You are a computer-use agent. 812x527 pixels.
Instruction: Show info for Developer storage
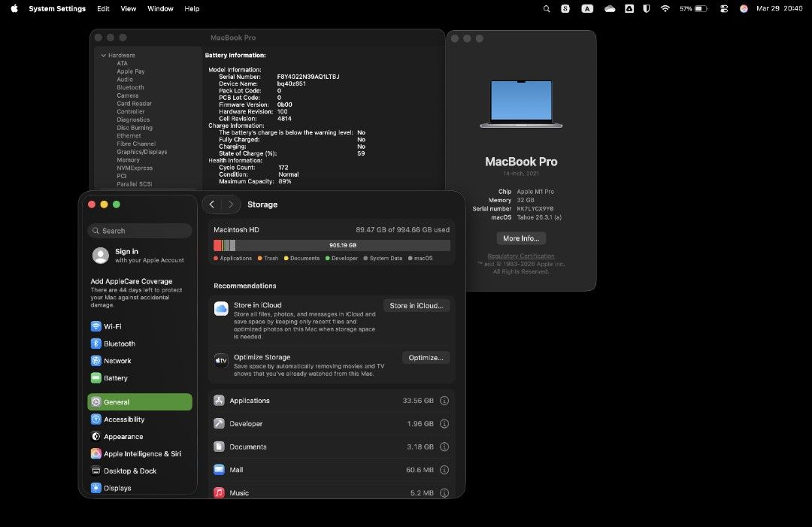444,423
